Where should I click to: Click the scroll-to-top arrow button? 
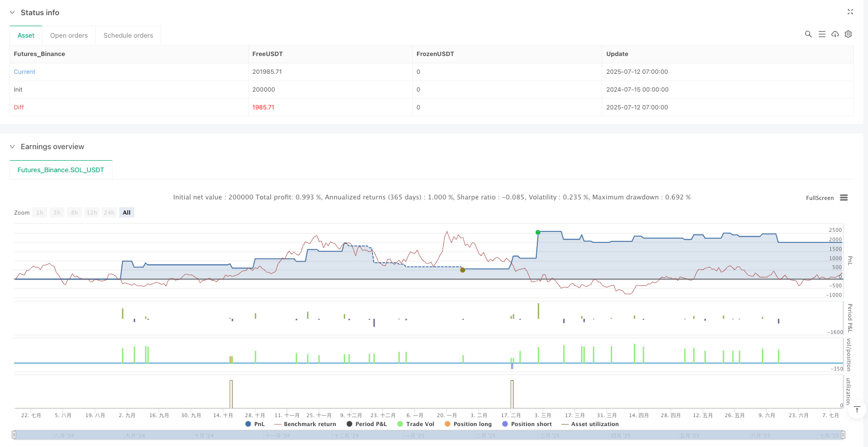(857, 410)
